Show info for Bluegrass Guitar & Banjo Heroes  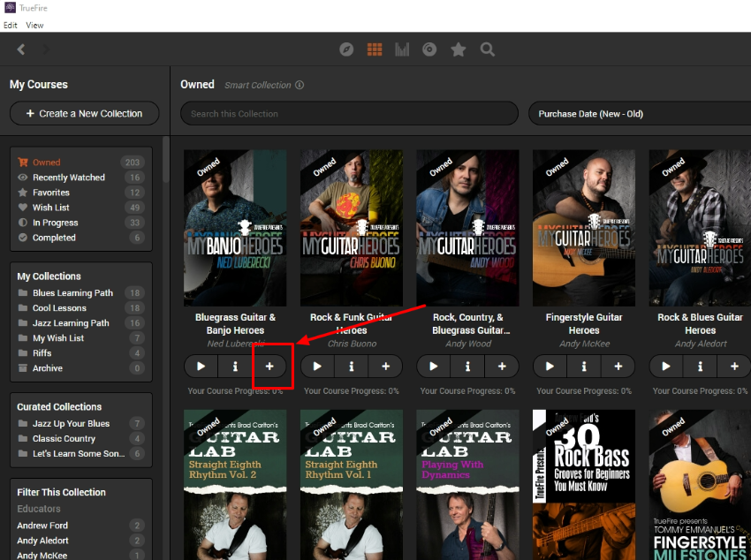(x=235, y=367)
